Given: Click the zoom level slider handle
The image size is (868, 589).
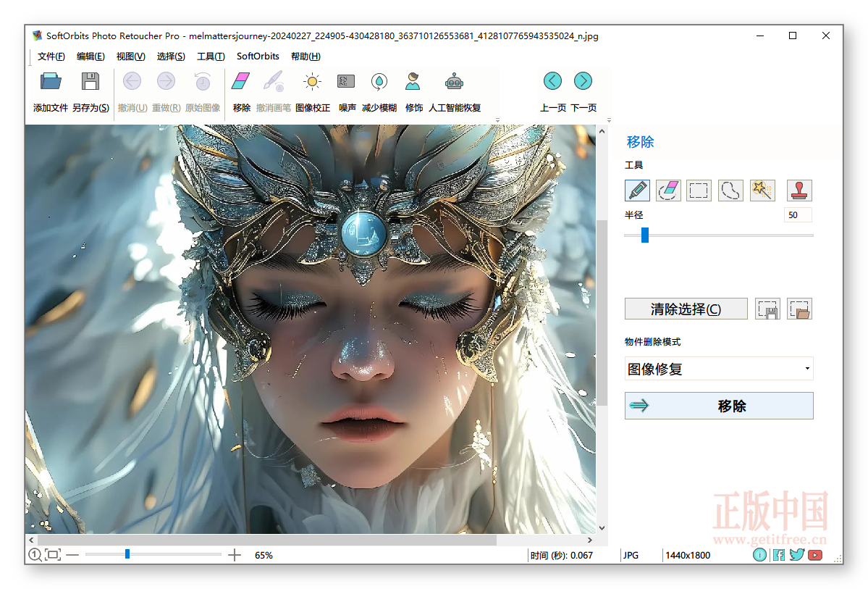Looking at the screenshot, I should click(x=127, y=554).
